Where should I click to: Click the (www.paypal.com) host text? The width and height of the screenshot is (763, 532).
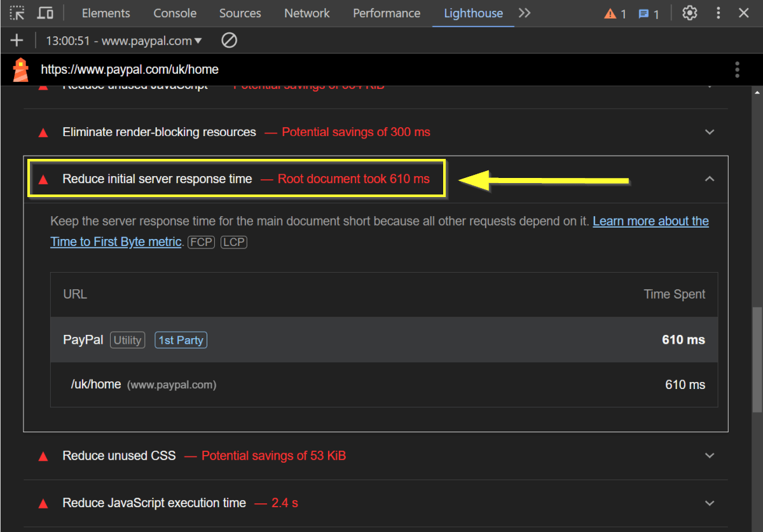click(x=172, y=385)
